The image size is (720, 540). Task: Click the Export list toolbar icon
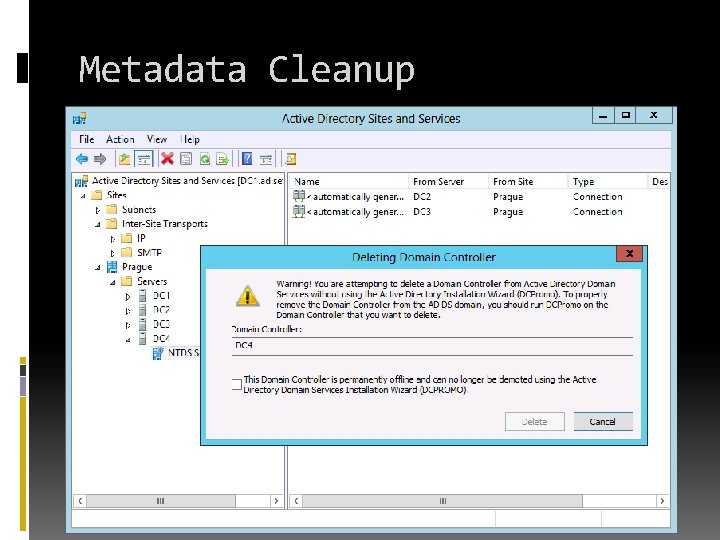223,159
